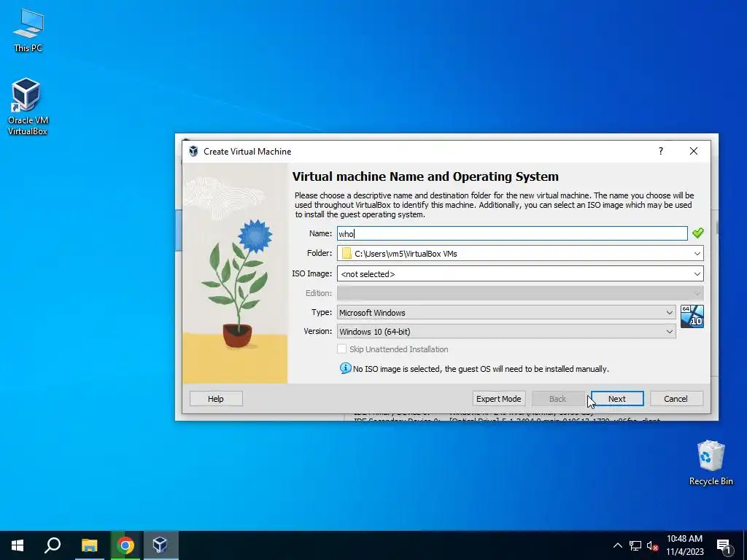Click the Windows 10 64-bit OS badge

692,316
